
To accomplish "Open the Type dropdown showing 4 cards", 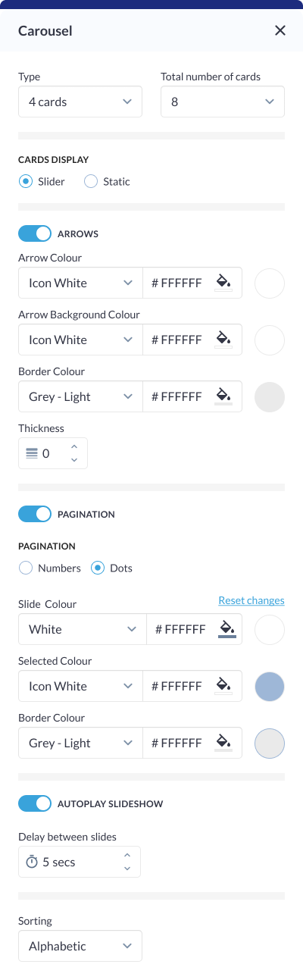I will (80, 102).
